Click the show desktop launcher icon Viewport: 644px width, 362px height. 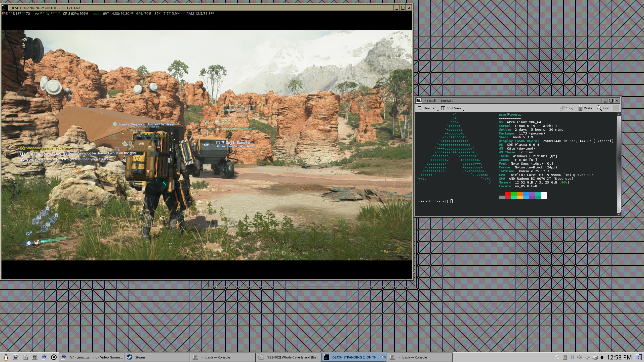tap(16, 357)
